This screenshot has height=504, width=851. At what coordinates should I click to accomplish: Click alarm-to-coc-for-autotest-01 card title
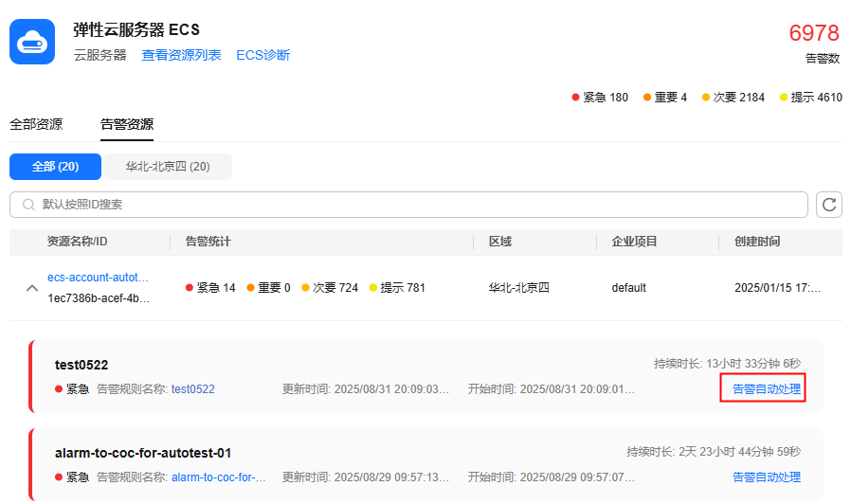(x=143, y=453)
